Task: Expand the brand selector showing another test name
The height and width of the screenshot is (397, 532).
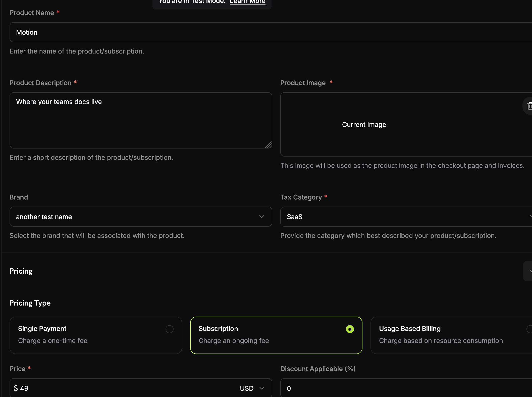Action: 261,217
